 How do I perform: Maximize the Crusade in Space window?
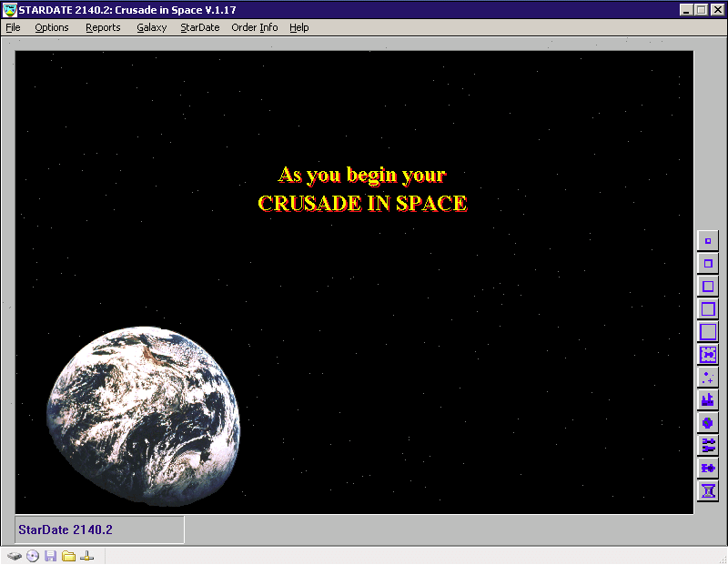[x=701, y=10]
